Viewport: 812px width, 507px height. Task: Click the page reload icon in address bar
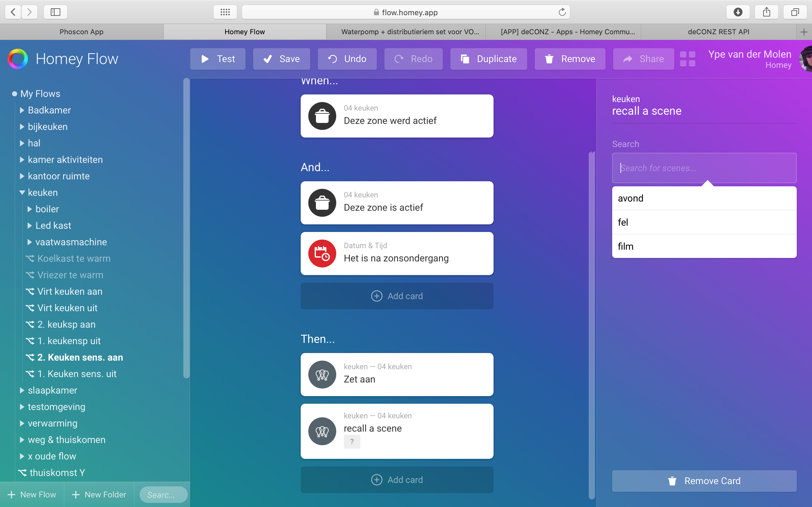562,12
